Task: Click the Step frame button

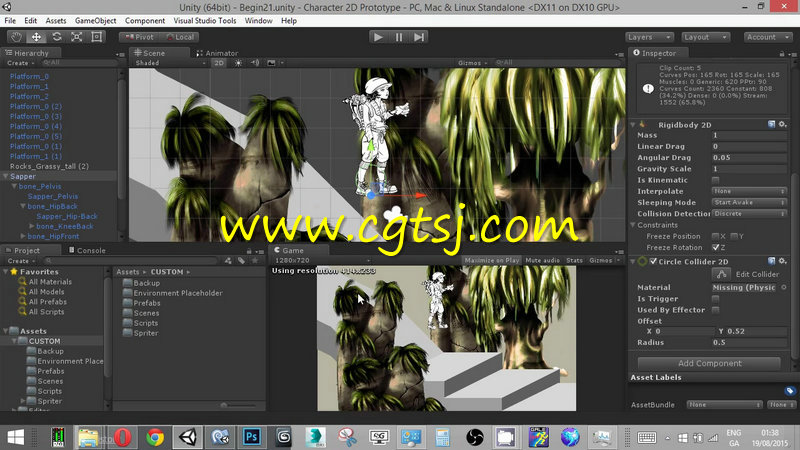Action: (x=419, y=37)
